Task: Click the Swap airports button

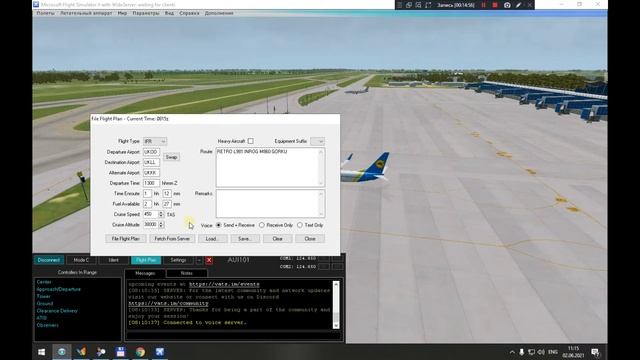Action: click(171, 157)
